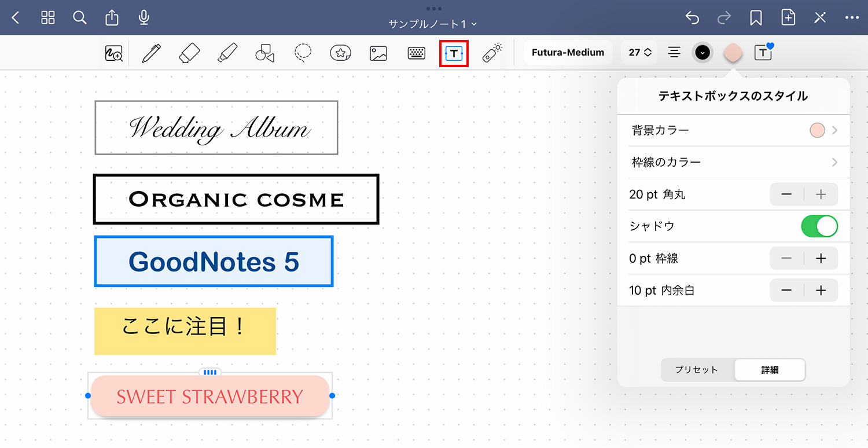The height and width of the screenshot is (448, 868).
Task: Go back with the left chevron
Action: [x=16, y=18]
